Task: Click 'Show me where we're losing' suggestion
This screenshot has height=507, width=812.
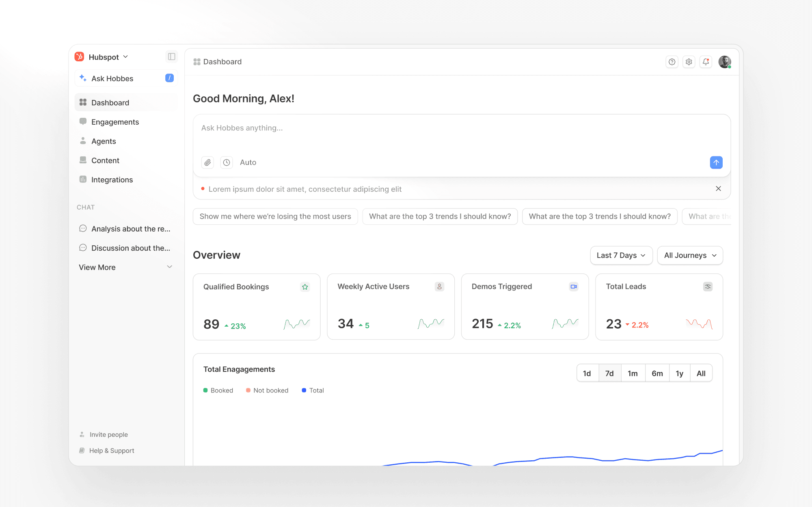Action: 275,217
